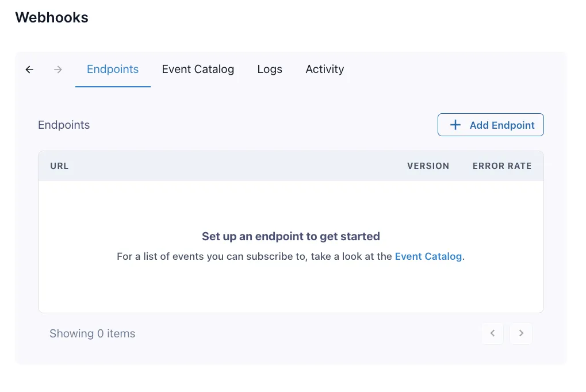Click the Webhooks page title
Image resolution: width=586 pixels, height=392 pixels.
pos(52,18)
